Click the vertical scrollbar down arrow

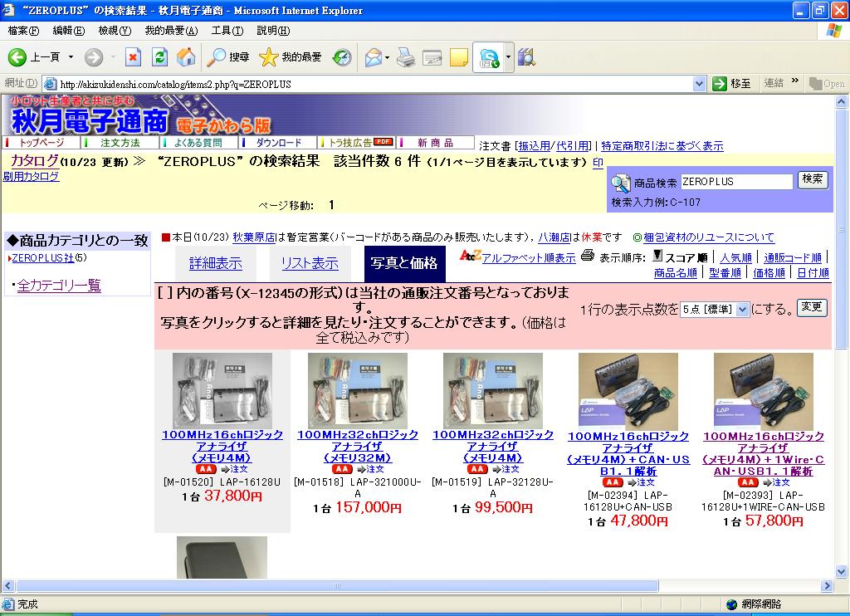point(842,571)
